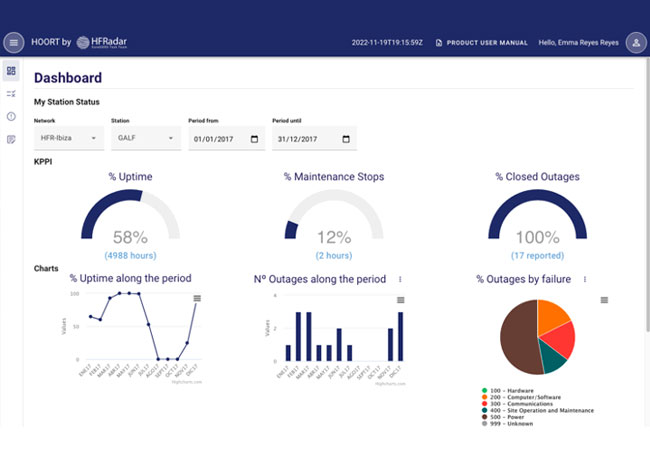
Task: Click the HFRadar logo
Action: 102,42
